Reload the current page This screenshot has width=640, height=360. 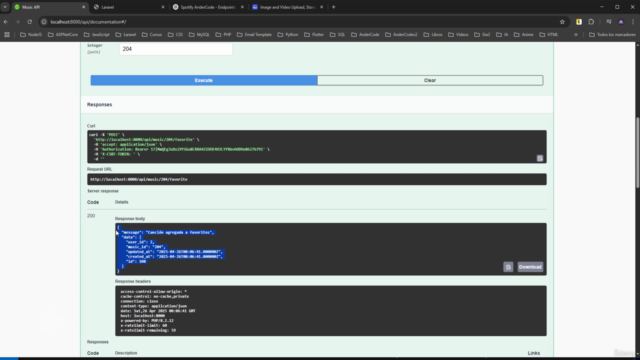29,22
